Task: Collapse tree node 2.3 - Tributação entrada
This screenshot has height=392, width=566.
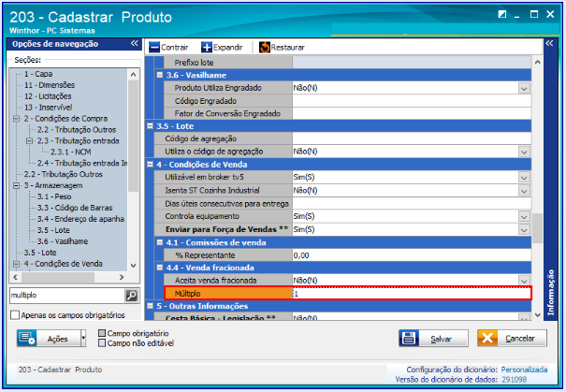Action: [x=30, y=140]
